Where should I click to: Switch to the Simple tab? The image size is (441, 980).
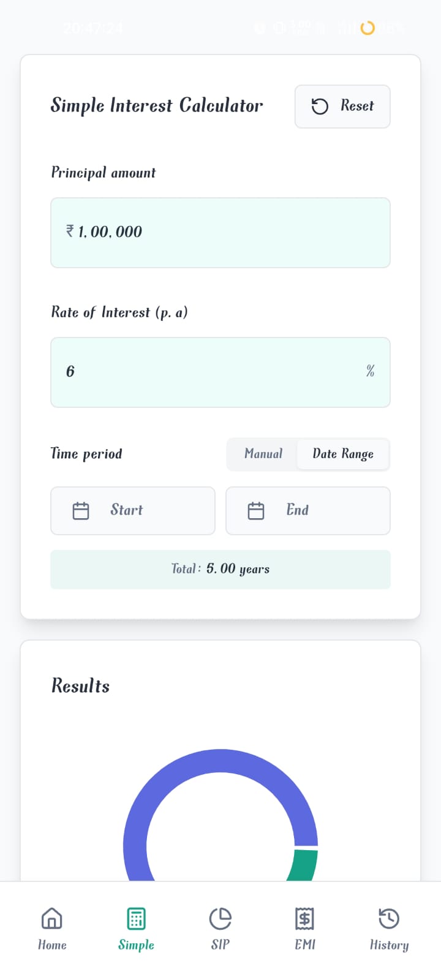coord(135,928)
